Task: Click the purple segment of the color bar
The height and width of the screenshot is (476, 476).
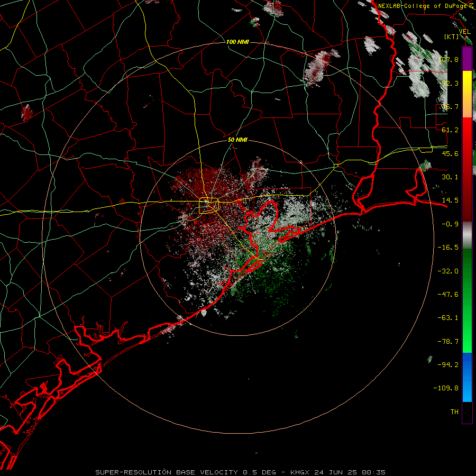Action: point(467,59)
